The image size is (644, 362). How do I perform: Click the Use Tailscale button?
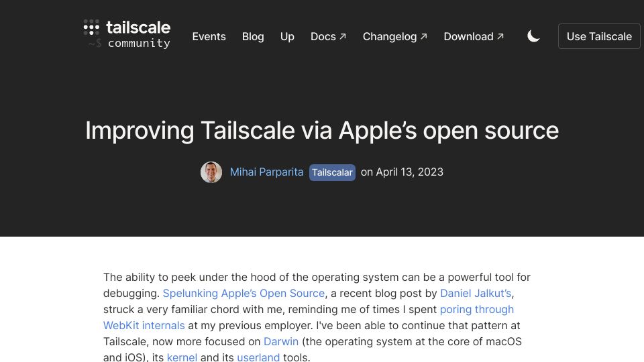click(599, 36)
